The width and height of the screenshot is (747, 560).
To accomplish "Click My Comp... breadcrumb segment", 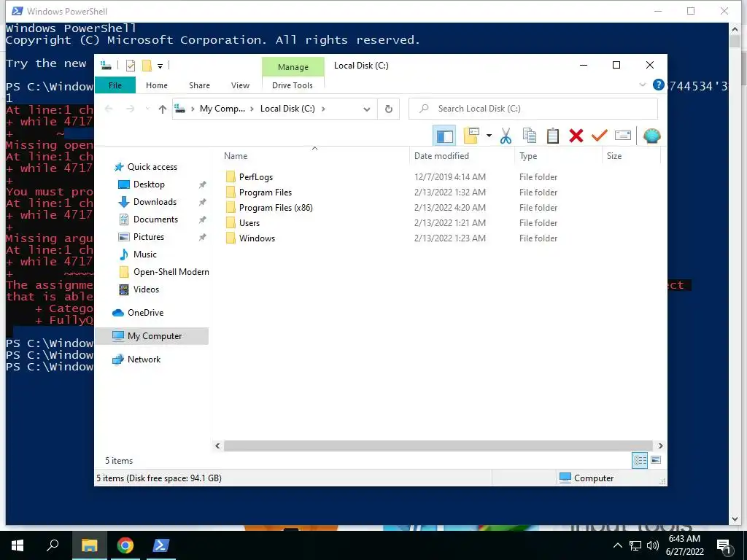I will [x=222, y=109].
